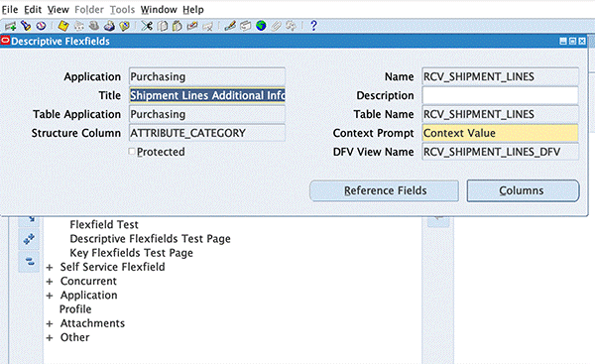Screen dimensions: 595x364
Task: Open the Show Navigator icon
Action: 41,26
